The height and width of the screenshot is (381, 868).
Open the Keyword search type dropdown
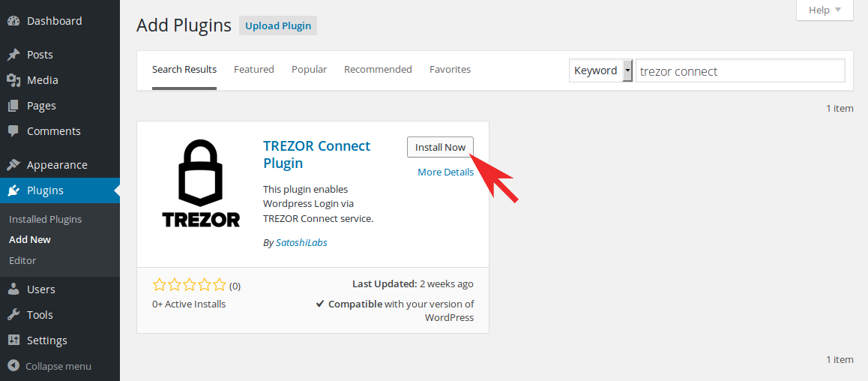(600, 71)
